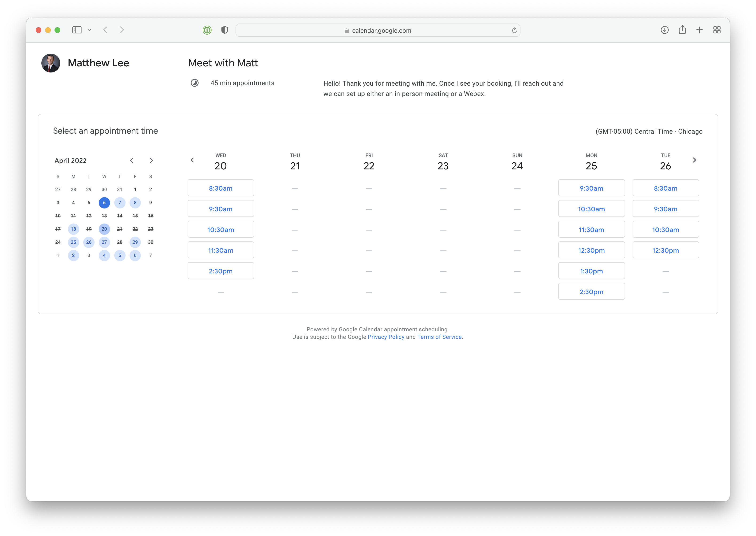
Task: Book Monday 25 at 1:30pm
Action: (591, 271)
